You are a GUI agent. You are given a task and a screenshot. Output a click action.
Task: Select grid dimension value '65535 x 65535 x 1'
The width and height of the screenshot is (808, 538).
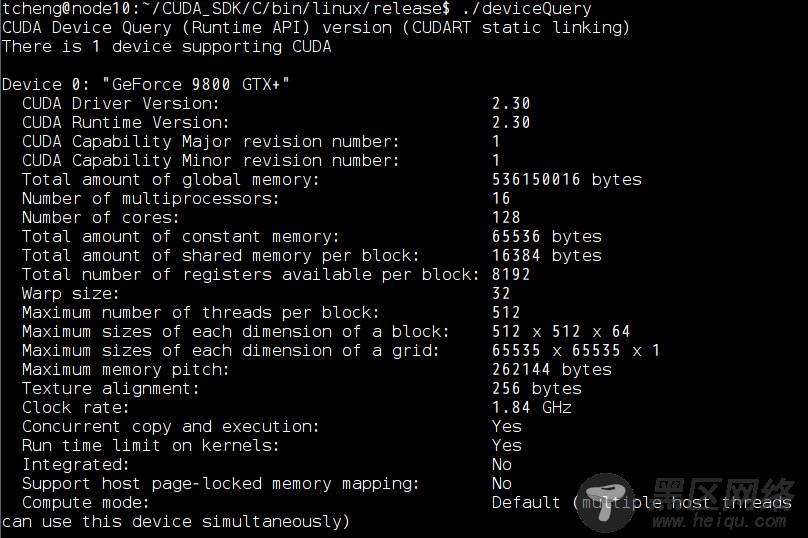click(576, 351)
